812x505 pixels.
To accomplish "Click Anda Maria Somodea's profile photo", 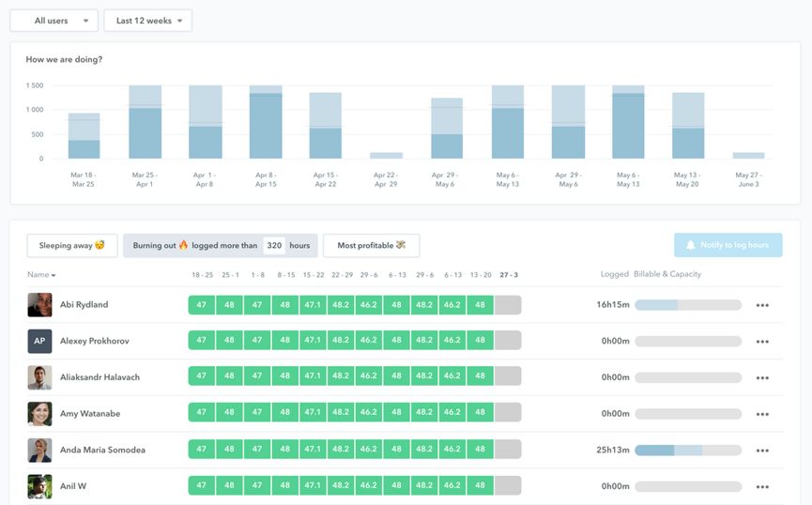I will tap(39, 451).
